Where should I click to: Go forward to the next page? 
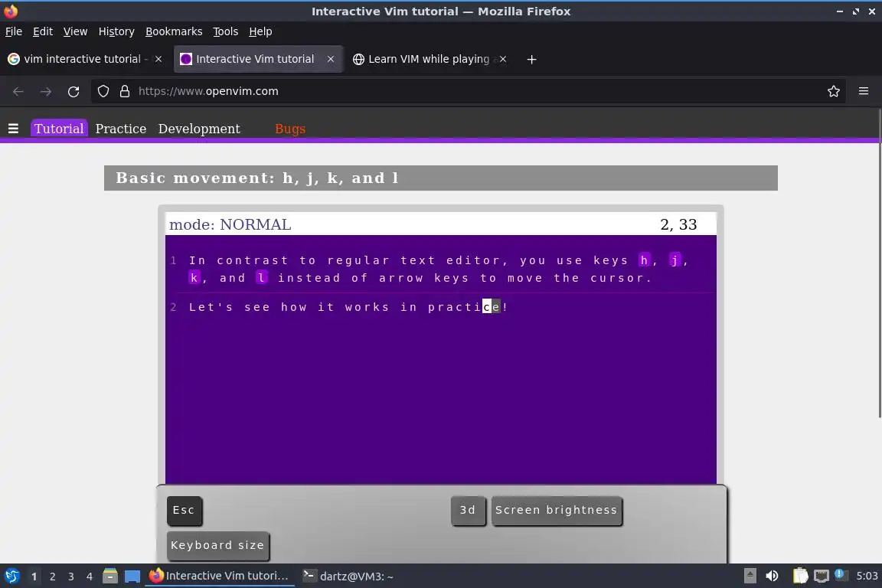click(x=46, y=92)
